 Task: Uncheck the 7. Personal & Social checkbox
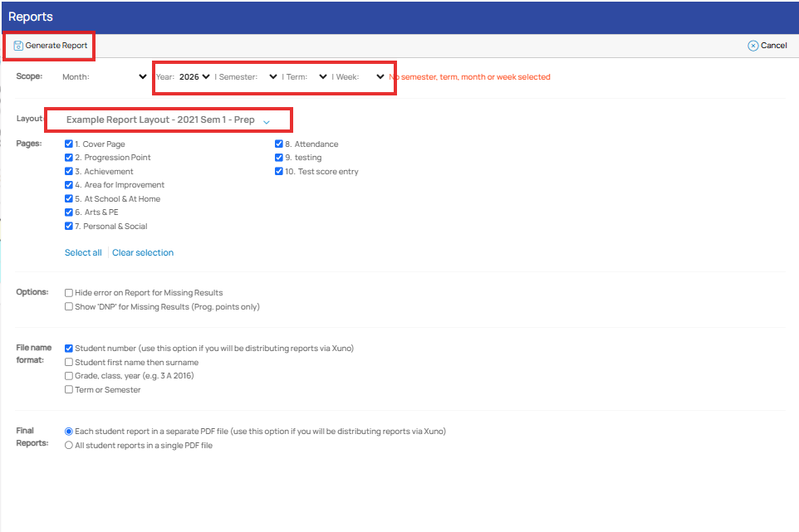point(69,226)
